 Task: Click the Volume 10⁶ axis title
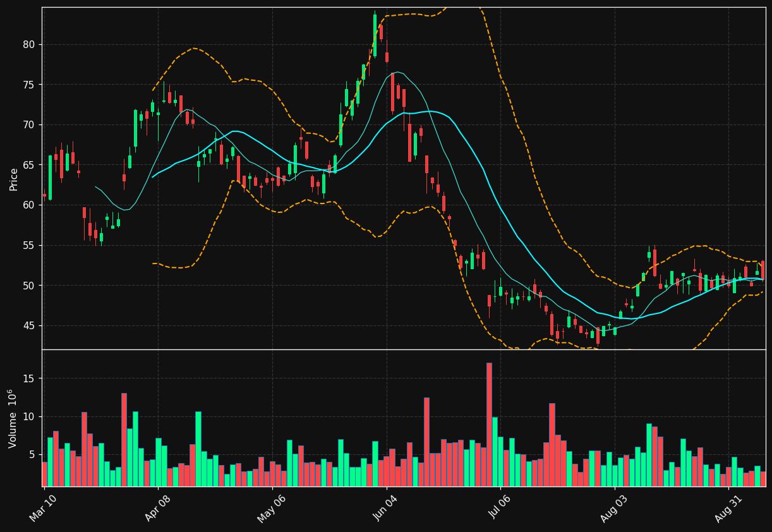tap(13, 418)
